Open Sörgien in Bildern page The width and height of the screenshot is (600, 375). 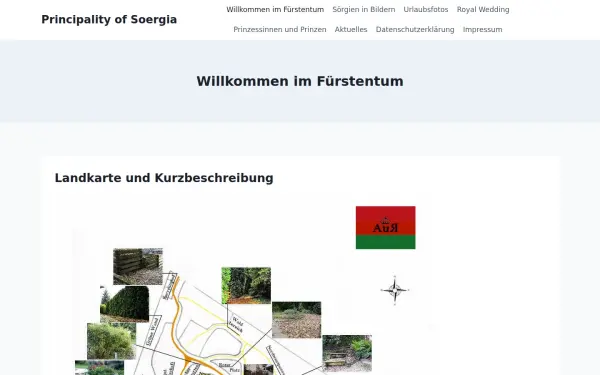click(x=364, y=10)
